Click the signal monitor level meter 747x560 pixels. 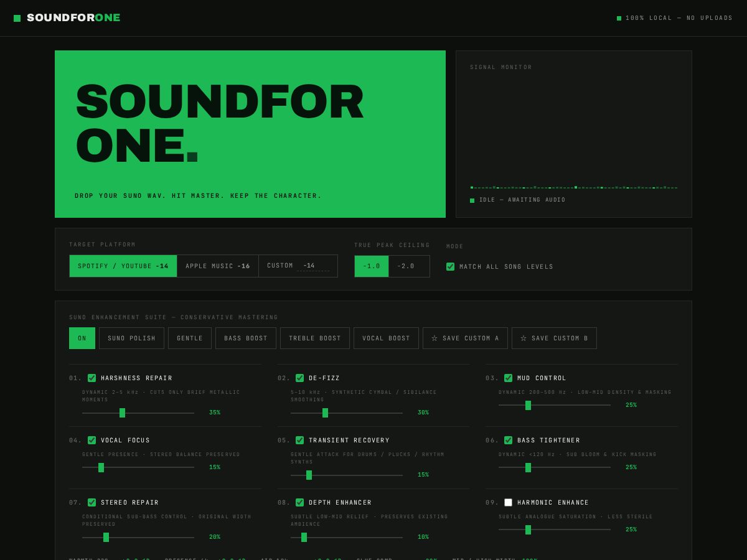574,187
